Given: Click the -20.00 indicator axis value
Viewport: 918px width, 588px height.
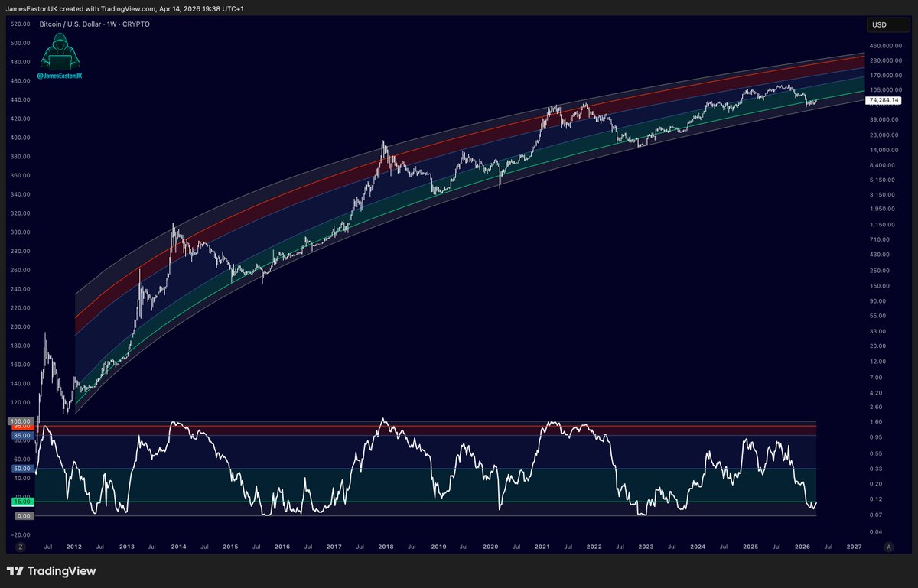Looking at the screenshot, I should point(21,534).
